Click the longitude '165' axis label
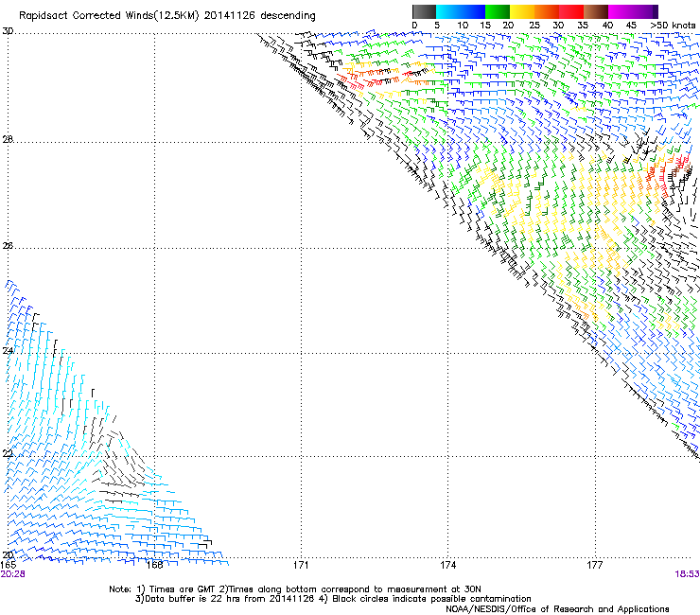 [x=8, y=565]
